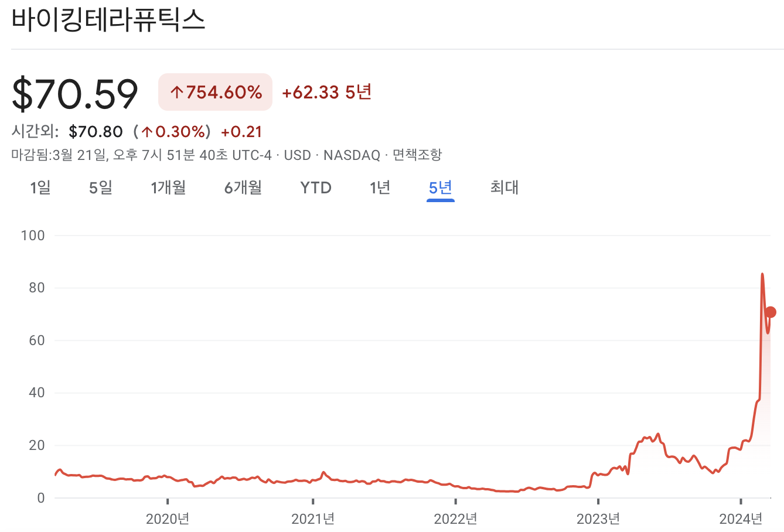This screenshot has height=532, width=784.
Task: Click the up-arrow icon in the 754.60% badge
Action: pyautogui.click(x=178, y=92)
